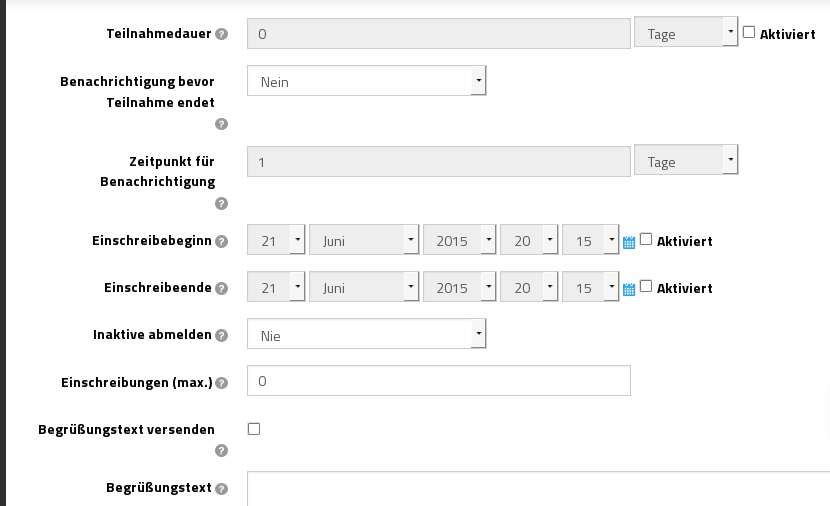The width and height of the screenshot is (830, 506).
Task: Open help for Benachrichtigung bevor Teilnahme endet
Action: click(x=221, y=124)
